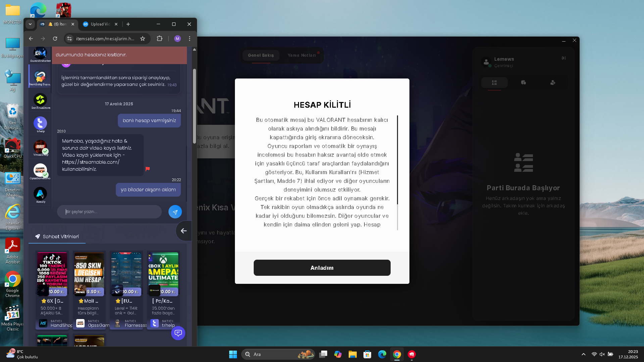Grab the scrollbar in the Hesap Kilitli dialog

[397, 160]
